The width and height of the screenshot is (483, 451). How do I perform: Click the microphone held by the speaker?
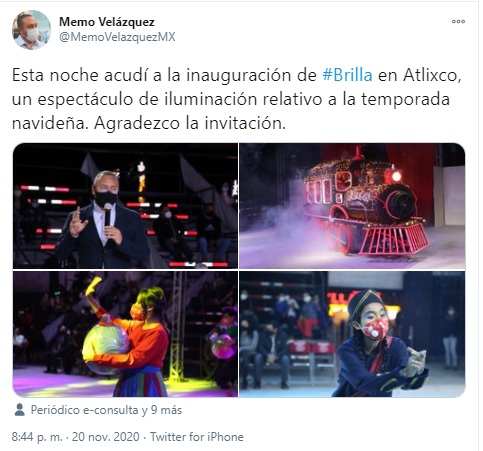(108, 215)
